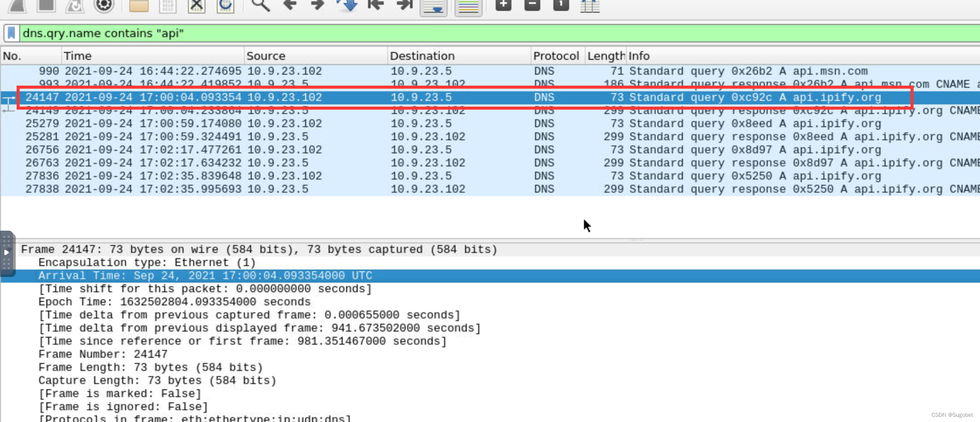This screenshot has width=980, height=422.
Task: Stop the running packet capture
Action: point(46,5)
